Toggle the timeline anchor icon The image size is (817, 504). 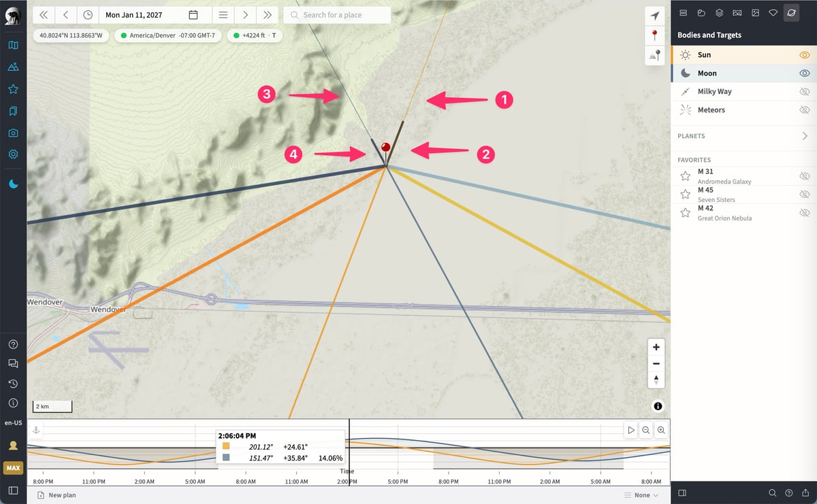[x=37, y=430]
